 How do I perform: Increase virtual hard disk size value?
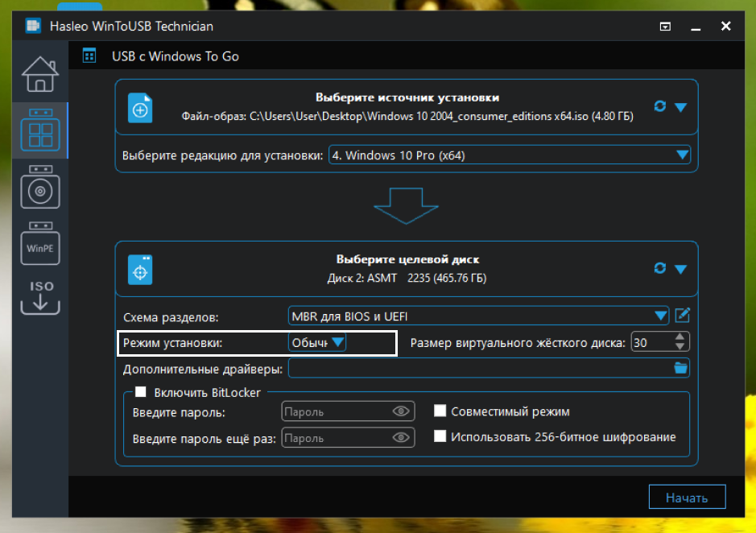[x=680, y=337]
